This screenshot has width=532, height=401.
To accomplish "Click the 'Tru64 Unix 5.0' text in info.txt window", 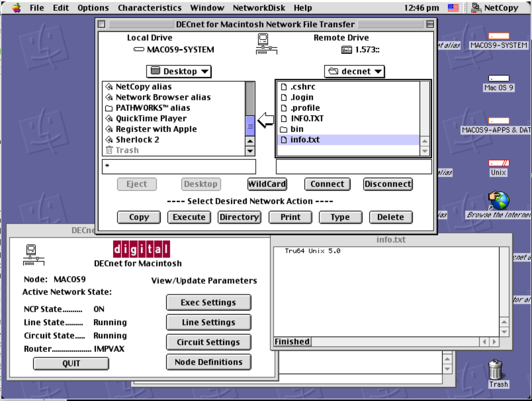I will coord(312,251).
